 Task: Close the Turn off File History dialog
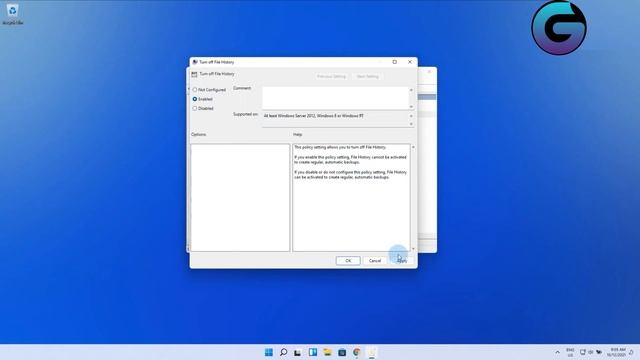410,62
